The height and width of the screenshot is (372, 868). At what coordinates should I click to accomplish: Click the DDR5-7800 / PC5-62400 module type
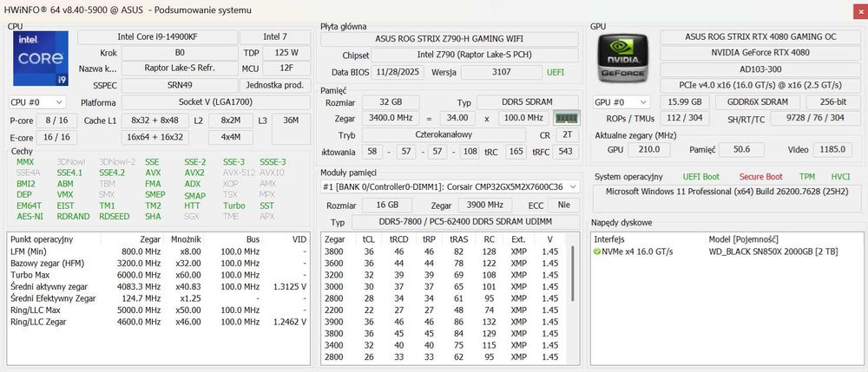465,222
